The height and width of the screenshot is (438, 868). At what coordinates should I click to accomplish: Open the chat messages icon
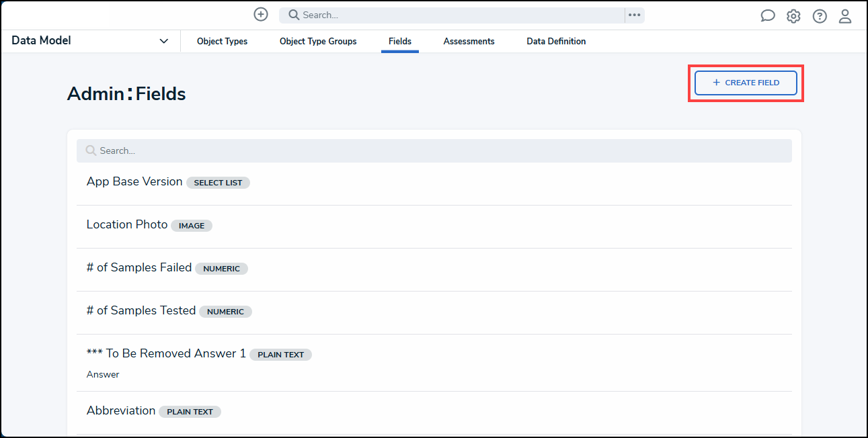pos(767,16)
